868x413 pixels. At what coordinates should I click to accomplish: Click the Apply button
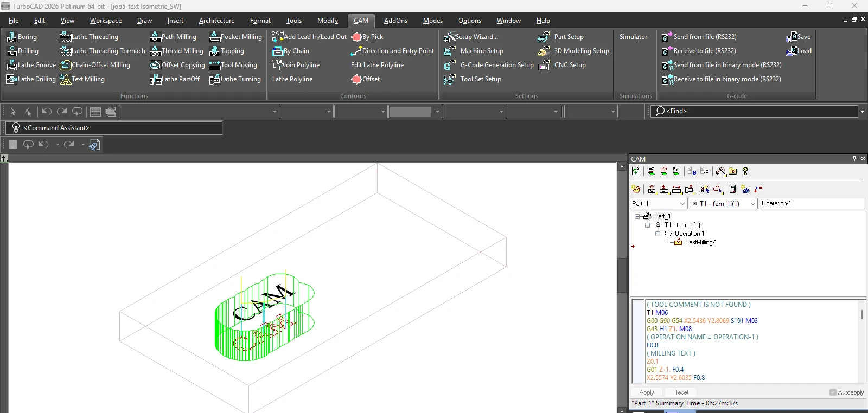[647, 392]
